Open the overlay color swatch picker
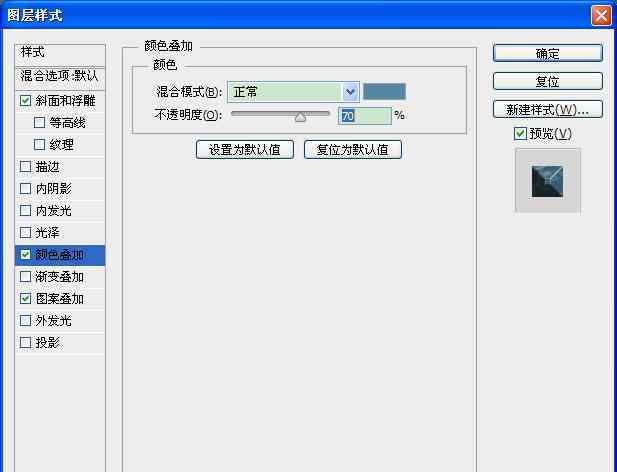617x472 pixels. pyautogui.click(x=384, y=92)
